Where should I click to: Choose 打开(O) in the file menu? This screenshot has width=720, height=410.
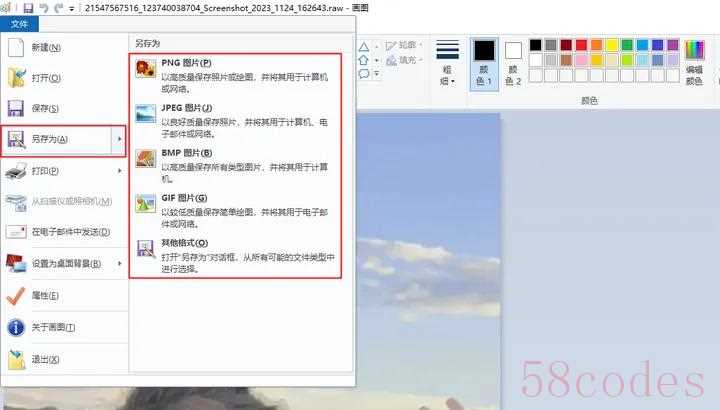tap(64, 78)
